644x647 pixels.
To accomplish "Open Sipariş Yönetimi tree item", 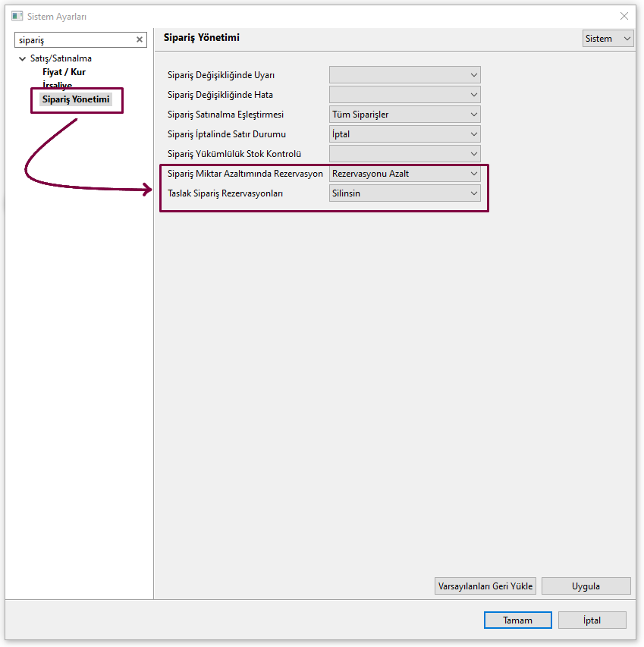I will pyautogui.click(x=76, y=99).
